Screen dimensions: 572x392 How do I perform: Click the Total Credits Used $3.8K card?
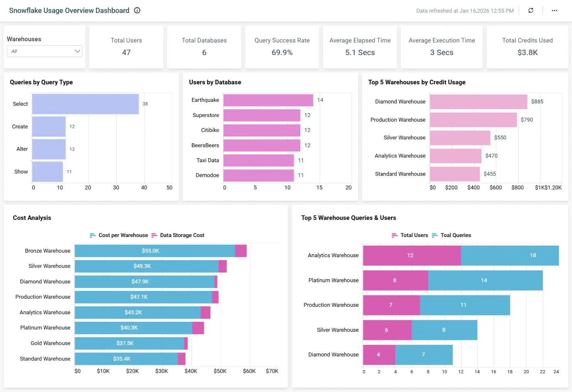click(x=527, y=47)
